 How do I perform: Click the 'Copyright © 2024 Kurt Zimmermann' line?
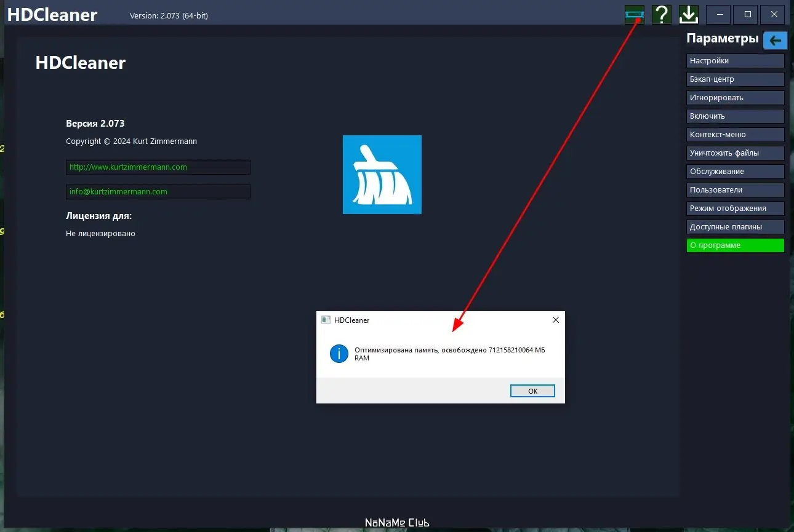tap(132, 141)
